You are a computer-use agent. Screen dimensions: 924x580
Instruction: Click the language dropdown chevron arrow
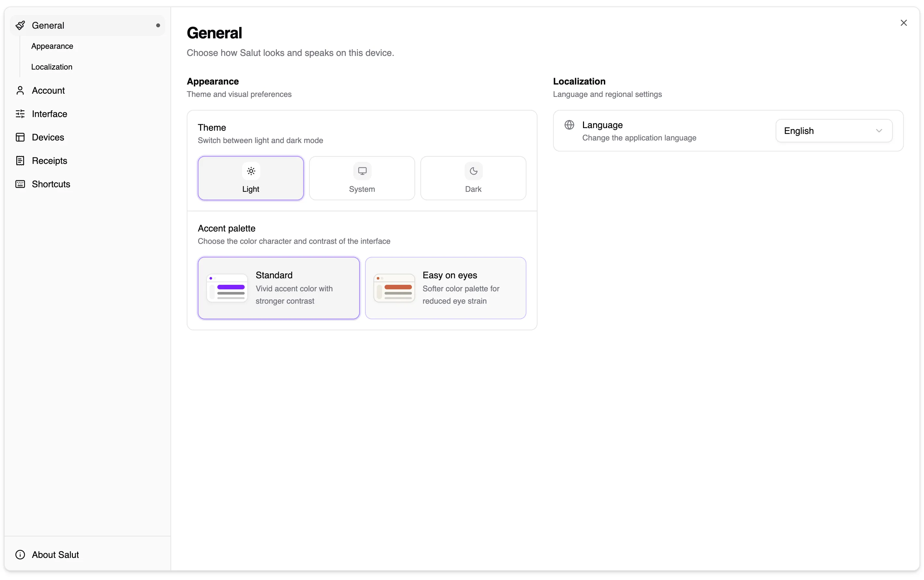point(879,131)
